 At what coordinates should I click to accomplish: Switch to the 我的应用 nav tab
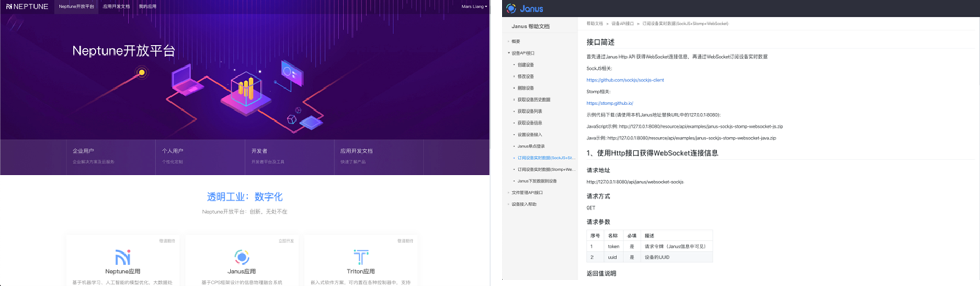[x=147, y=7]
